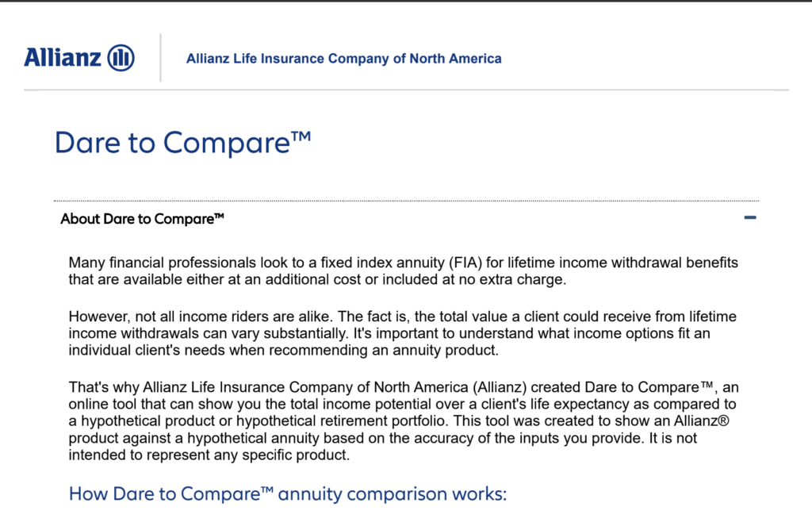This screenshot has height=526, width=812.
Task: Click the paragraph starting 'Many financial professionals'
Action: click(x=403, y=271)
